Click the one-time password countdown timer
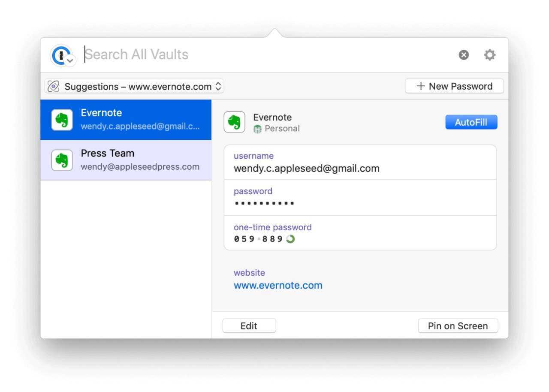Screen dimensions: 549x392 click(x=290, y=239)
